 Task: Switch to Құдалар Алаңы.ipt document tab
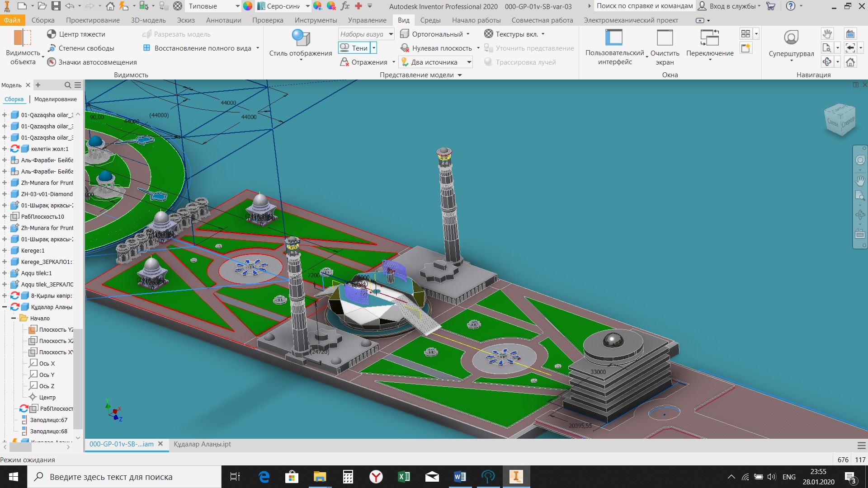tap(202, 444)
